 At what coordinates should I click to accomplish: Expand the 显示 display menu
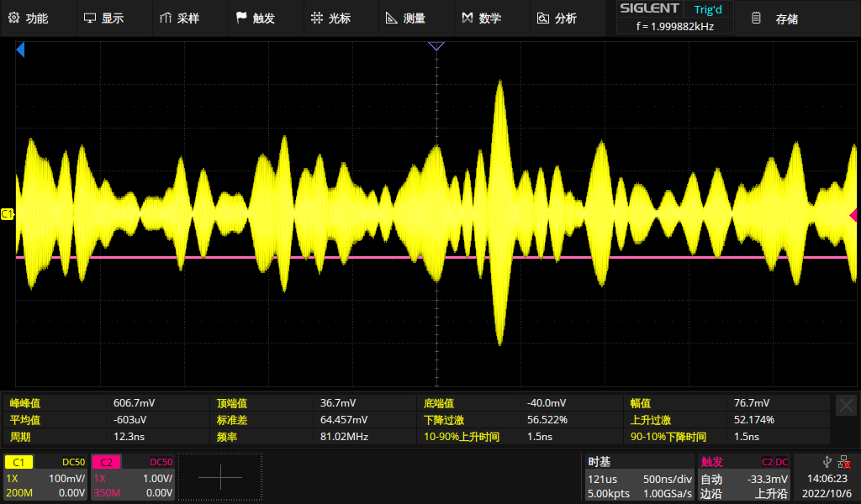tap(104, 18)
